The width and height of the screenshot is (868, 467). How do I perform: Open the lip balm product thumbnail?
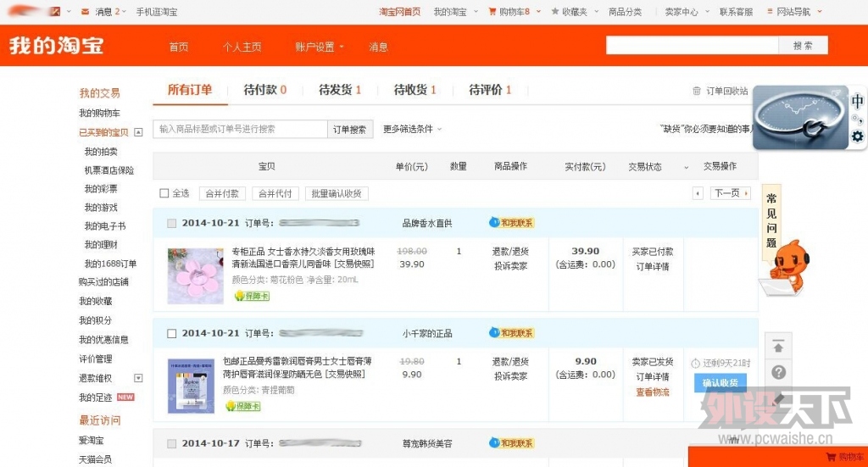tap(191, 386)
